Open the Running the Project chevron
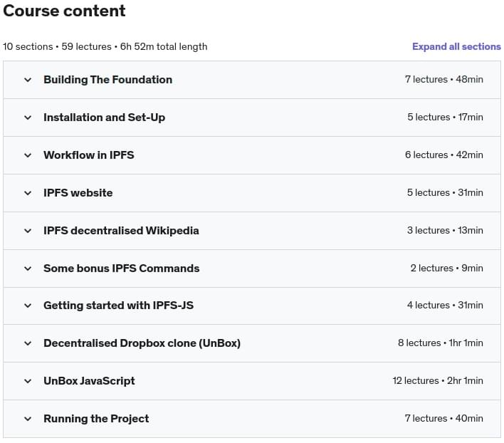 [x=28, y=419]
